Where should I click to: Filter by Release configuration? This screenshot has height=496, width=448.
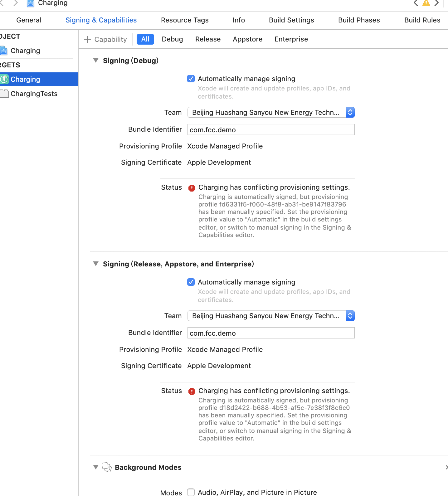pyautogui.click(x=208, y=39)
